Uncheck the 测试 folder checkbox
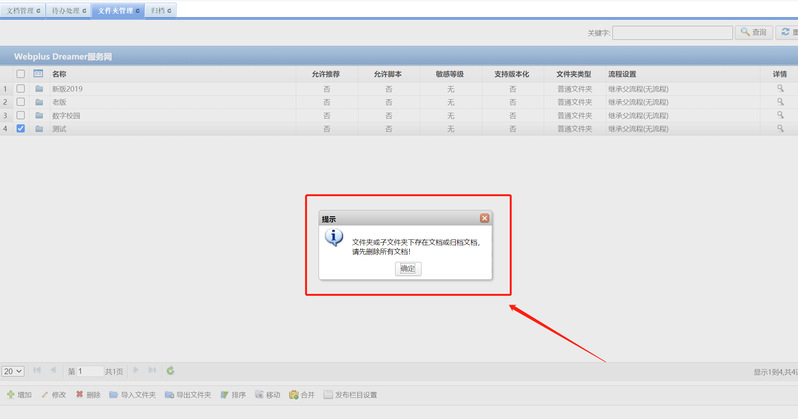Image resolution: width=798 pixels, height=419 pixels. coord(21,128)
